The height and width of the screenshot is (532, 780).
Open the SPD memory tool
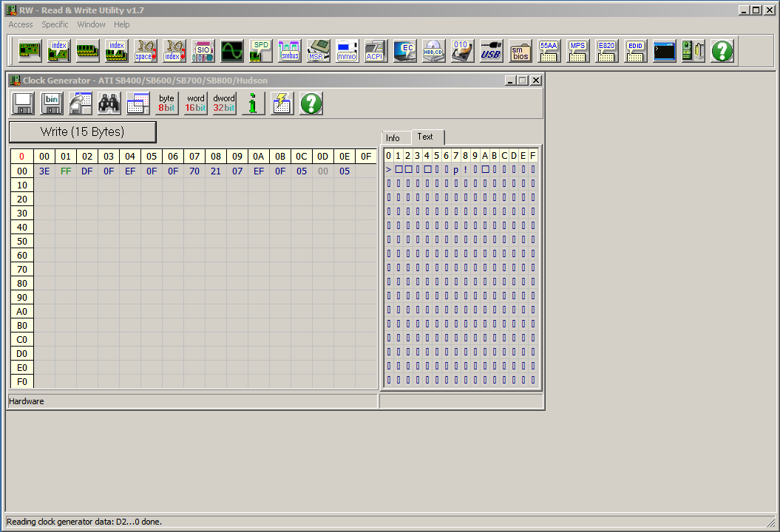[x=260, y=50]
